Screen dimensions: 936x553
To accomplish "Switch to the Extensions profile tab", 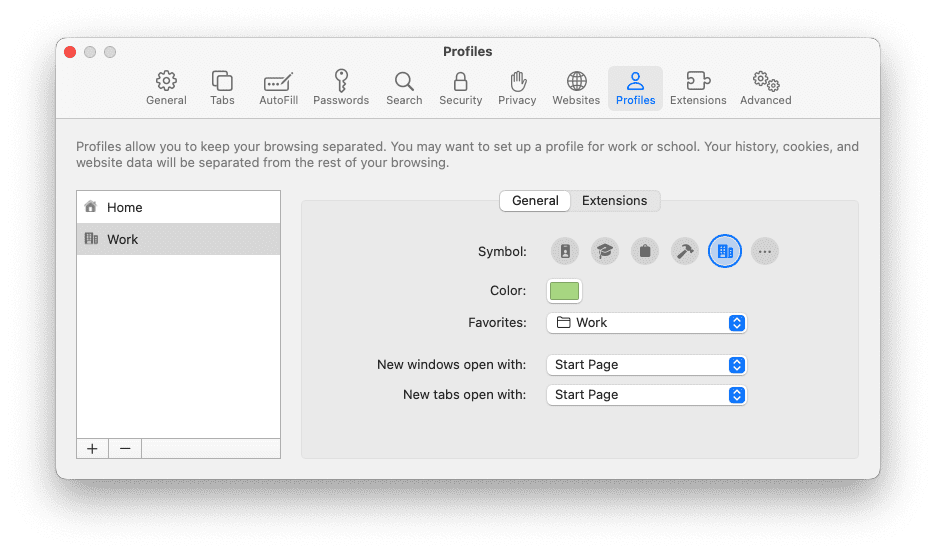I will tap(614, 201).
